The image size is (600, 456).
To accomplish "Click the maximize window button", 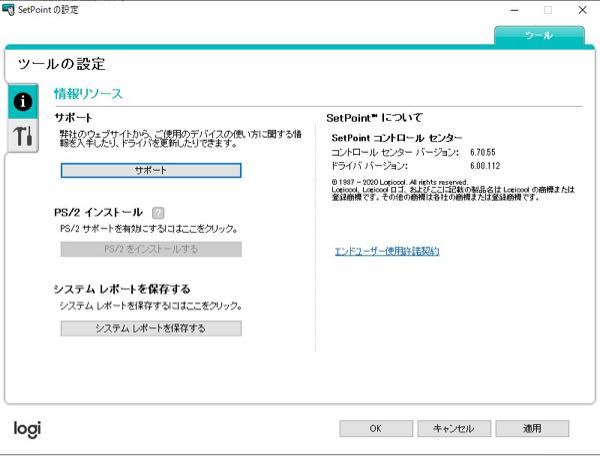I will coord(548,10).
